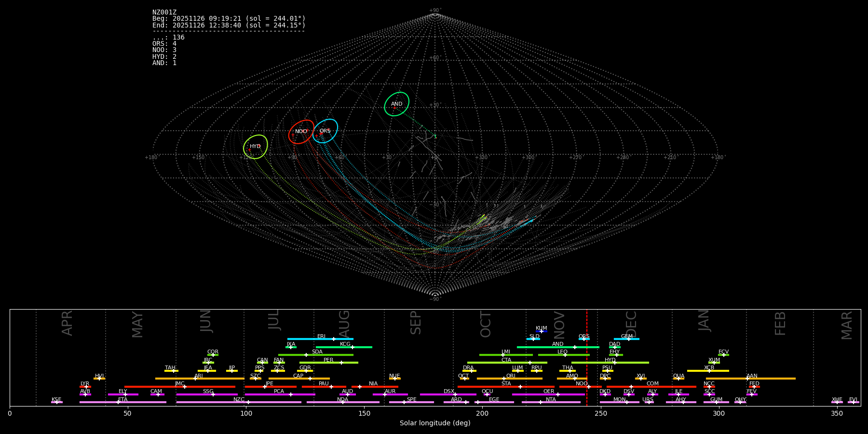Click the ETA shower bar in the timeline
868x434 pixels.
[x=123, y=402]
